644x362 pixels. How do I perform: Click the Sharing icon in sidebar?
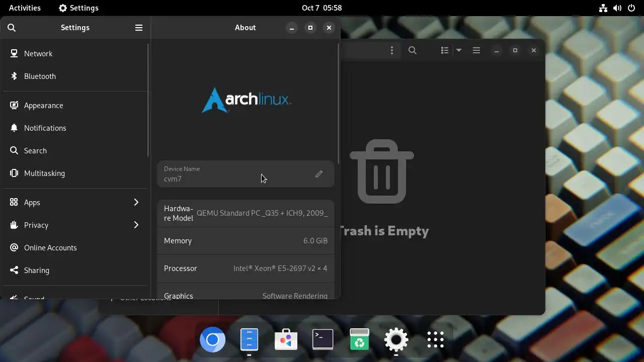click(x=14, y=270)
